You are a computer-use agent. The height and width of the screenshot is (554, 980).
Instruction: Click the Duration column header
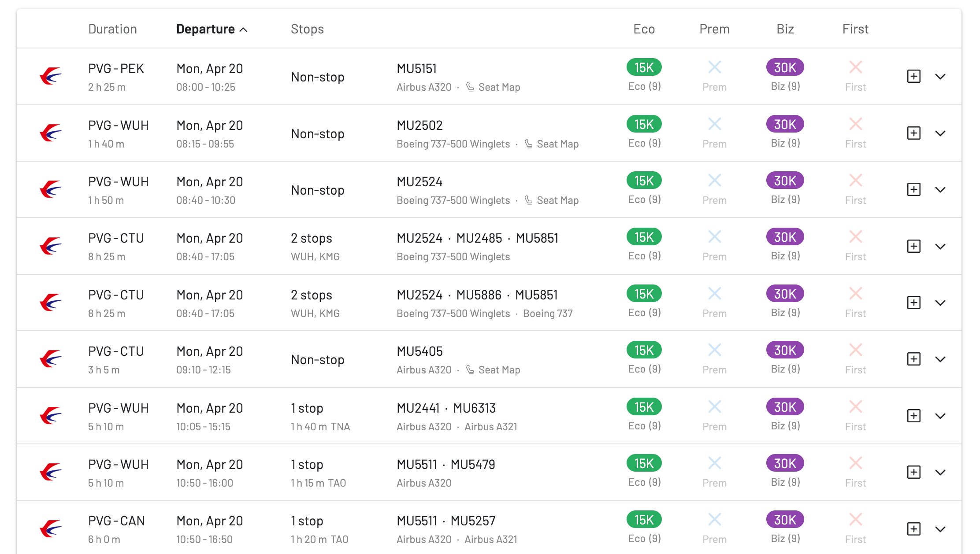click(x=112, y=29)
